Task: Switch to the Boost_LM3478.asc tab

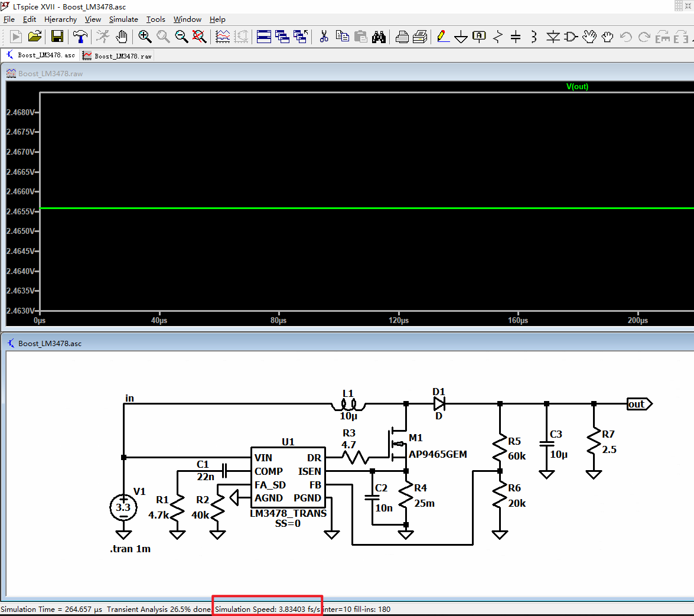Action: click(x=38, y=54)
